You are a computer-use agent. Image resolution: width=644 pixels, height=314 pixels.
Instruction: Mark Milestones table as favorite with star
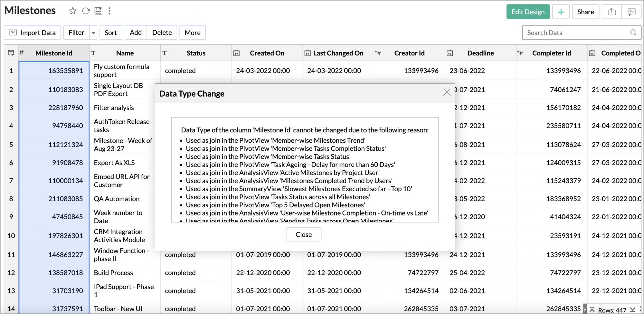click(x=73, y=11)
